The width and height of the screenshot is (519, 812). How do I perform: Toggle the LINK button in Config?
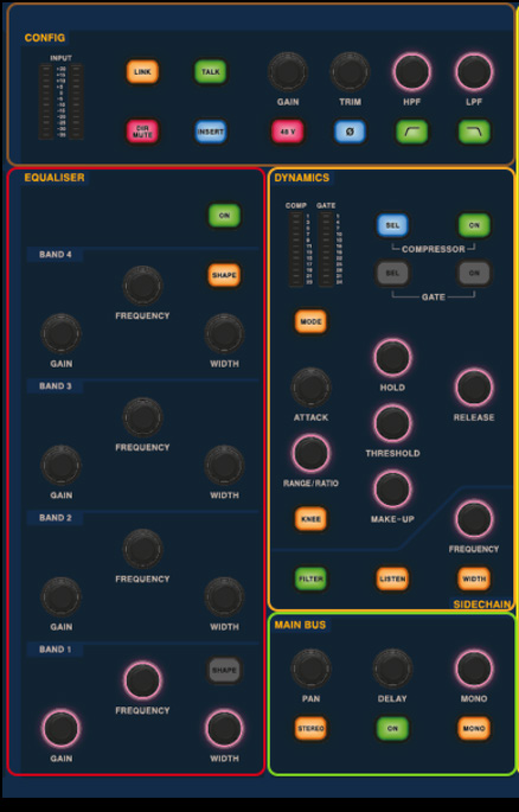[142, 72]
